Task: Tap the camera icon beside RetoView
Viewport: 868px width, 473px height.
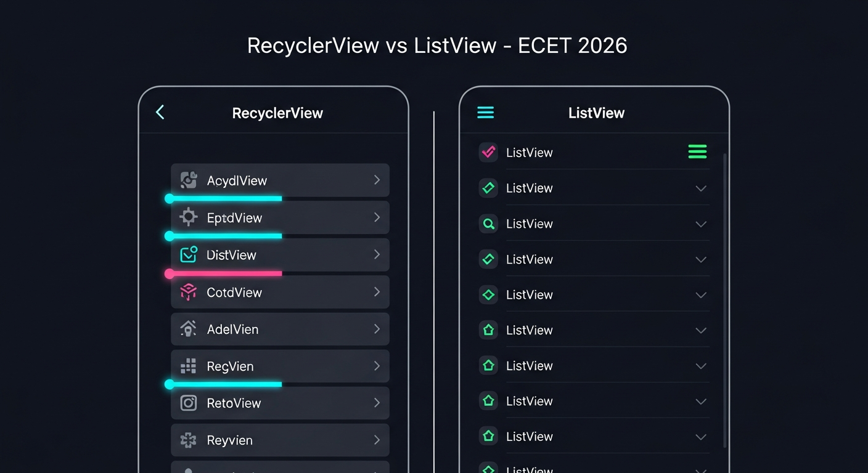Action: pyautogui.click(x=188, y=403)
